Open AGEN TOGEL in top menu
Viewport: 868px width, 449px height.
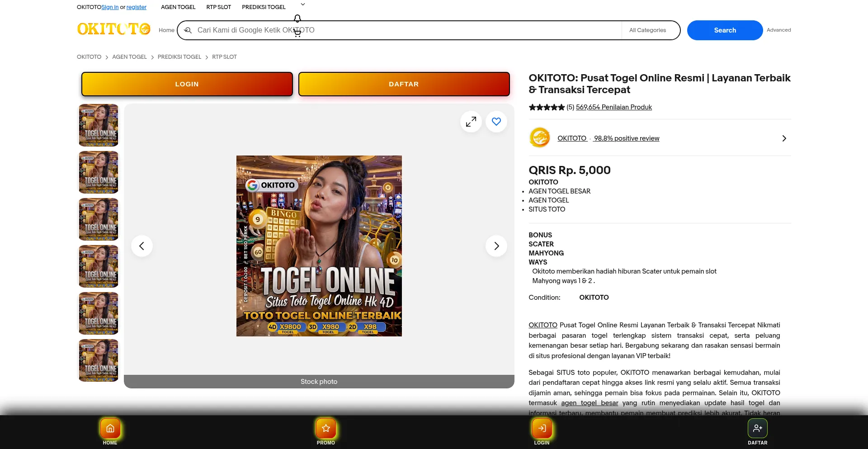point(178,7)
